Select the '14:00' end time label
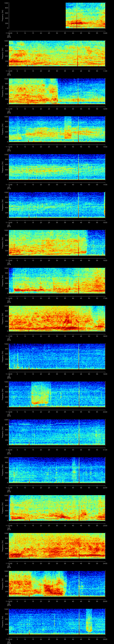The image size is (114, 644). (x=105, y=184)
